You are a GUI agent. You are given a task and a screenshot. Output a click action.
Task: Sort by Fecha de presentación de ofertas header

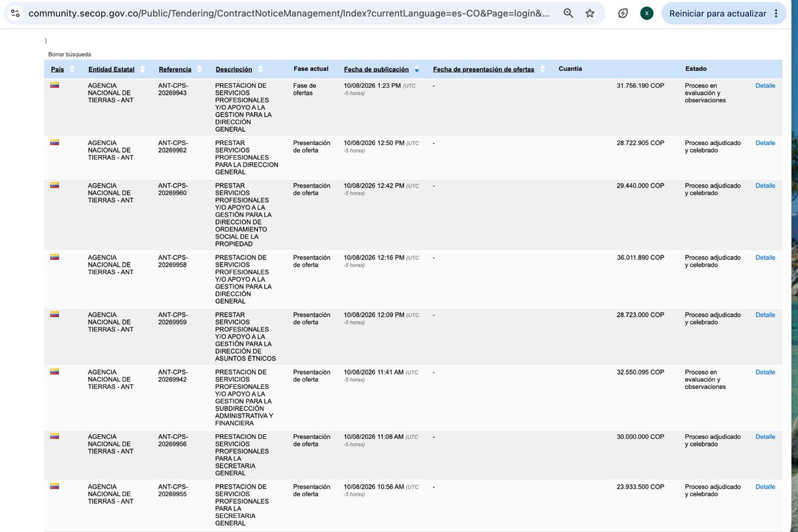(x=483, y=69)
